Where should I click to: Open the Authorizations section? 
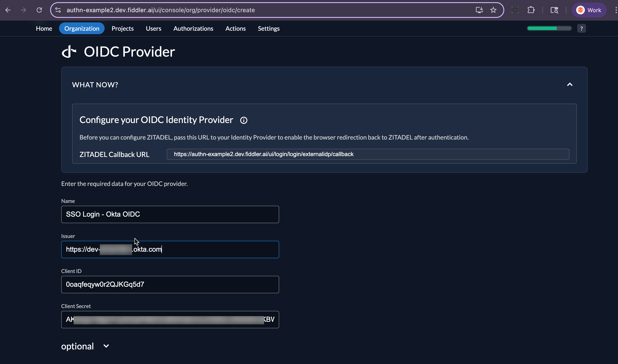(193, 28)
